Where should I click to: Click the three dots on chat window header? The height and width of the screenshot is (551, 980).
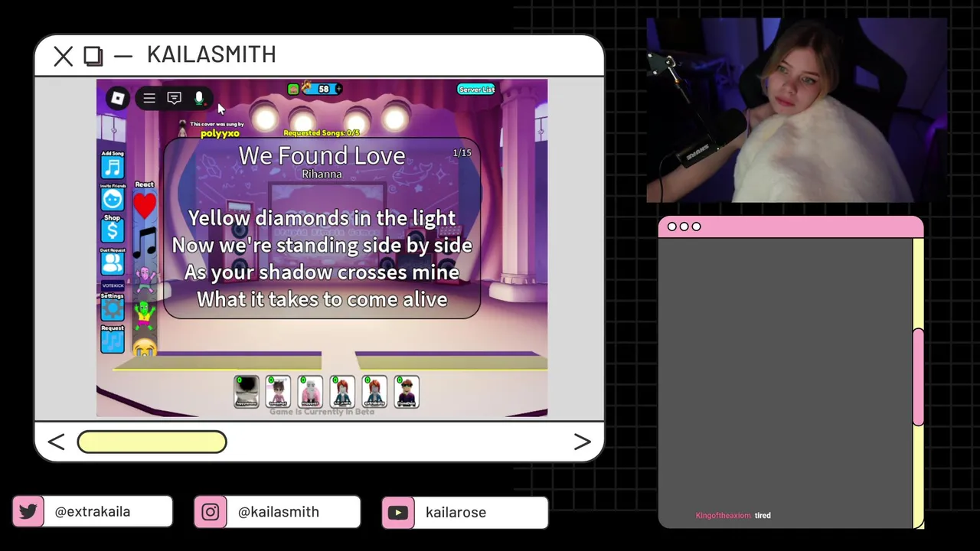(x=684, y=227)
